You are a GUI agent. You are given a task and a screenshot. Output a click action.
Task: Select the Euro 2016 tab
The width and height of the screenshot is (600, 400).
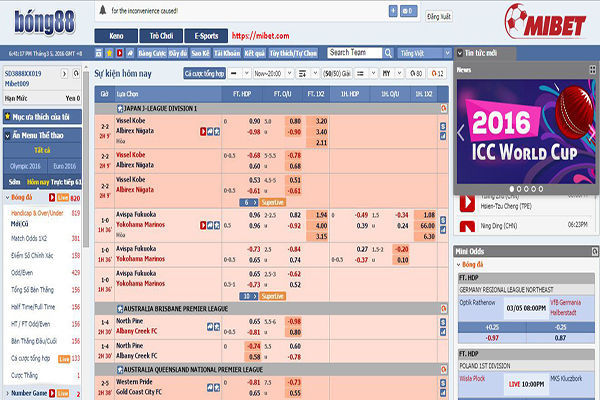pyautogui.click(x=64, y=166)
